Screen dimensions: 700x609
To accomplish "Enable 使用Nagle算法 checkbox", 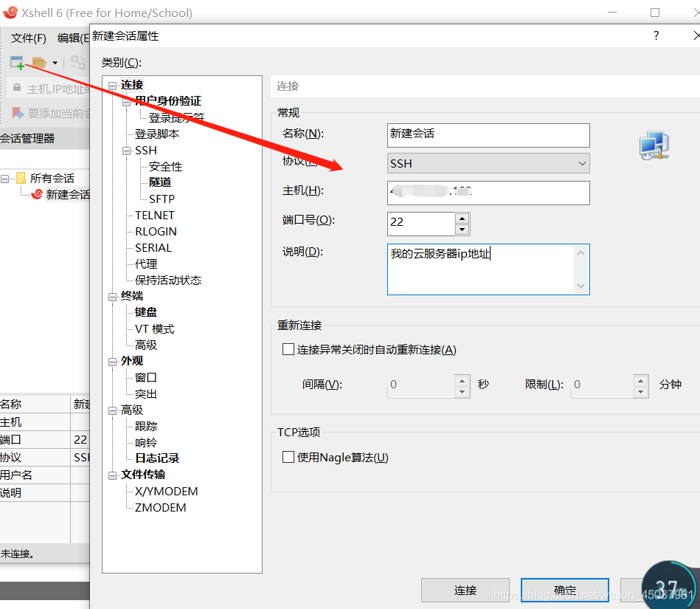I will click(288, 457).
